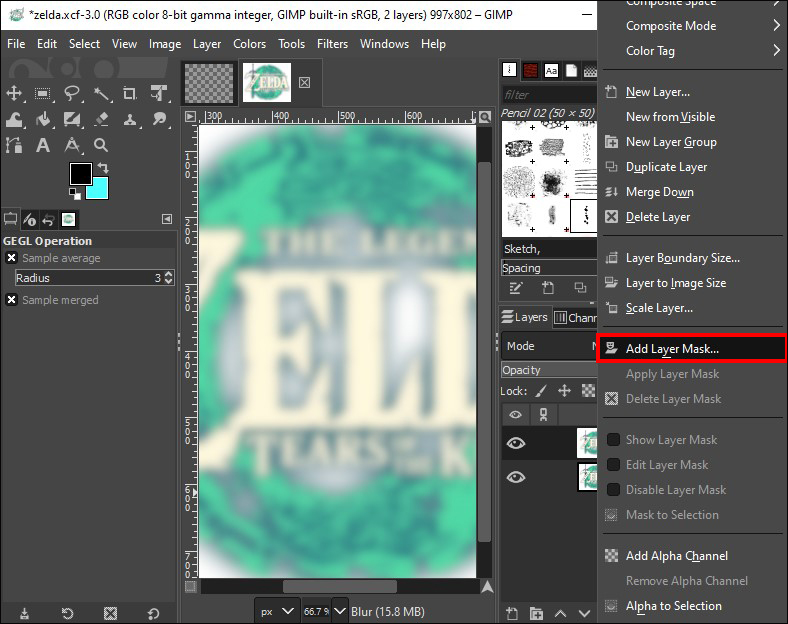The image size is (788, 624).
Task: Reset colors to default black and white
Action: (x=74, y=193)
